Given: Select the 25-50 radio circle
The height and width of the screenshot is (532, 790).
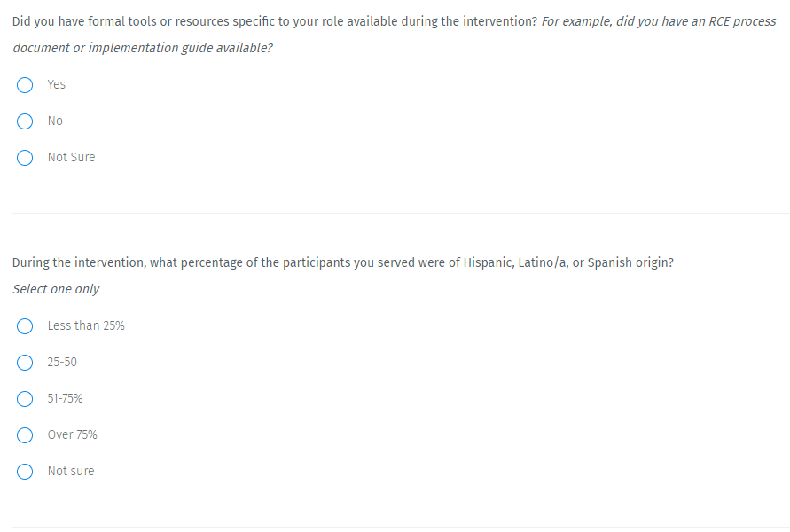Looking at the screenshot, I should (27, 363).
